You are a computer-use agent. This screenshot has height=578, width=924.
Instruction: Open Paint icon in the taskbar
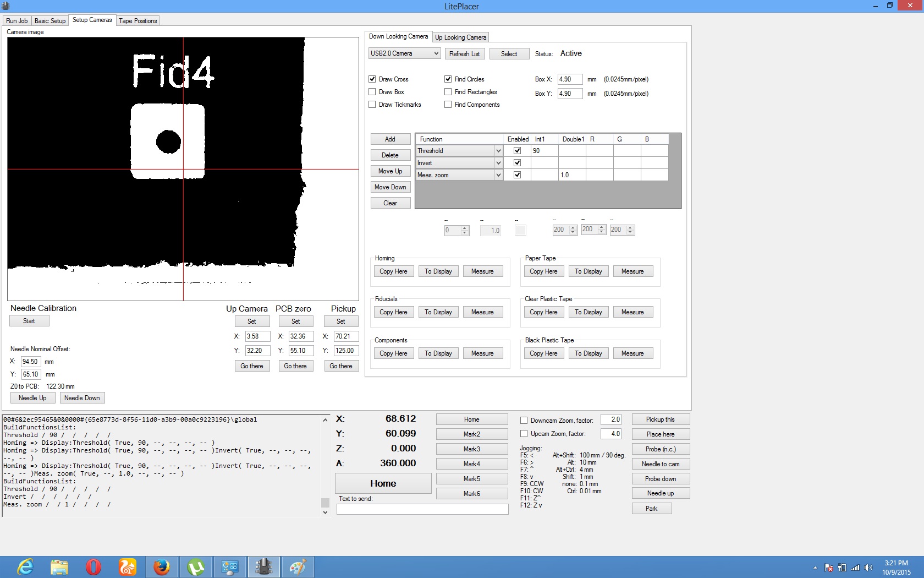click(x=298, y=566)
